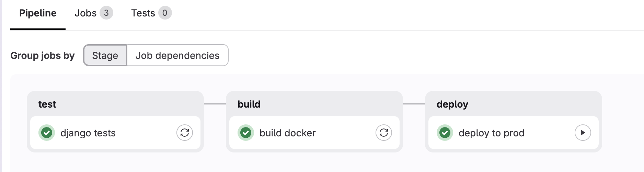Viewport: 644px width, 172px height.
Task: Group jobs by Job dependencies
Action: tap(177, 55)
